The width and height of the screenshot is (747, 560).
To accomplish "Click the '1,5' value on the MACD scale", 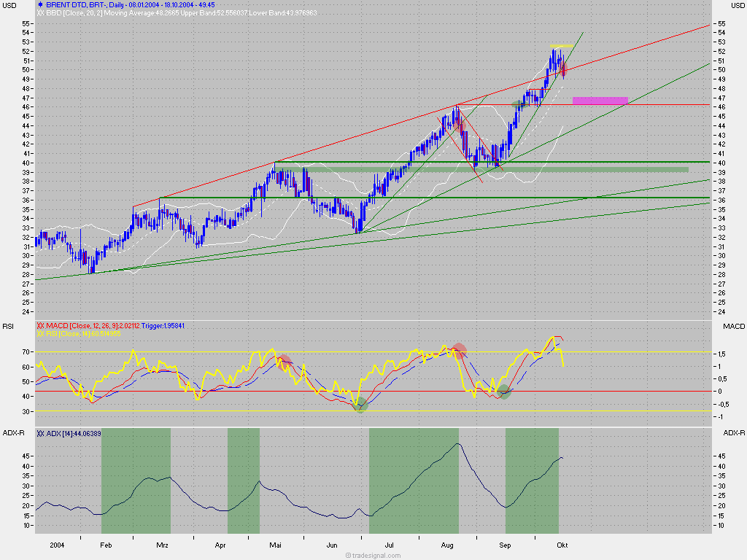I will (721, 354).
